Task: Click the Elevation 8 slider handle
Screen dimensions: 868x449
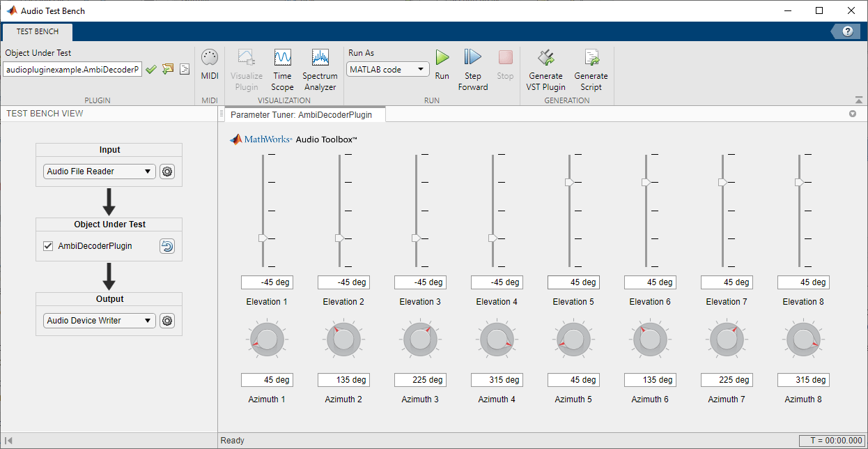Action: pyautogui.click(x=799, y=182)
